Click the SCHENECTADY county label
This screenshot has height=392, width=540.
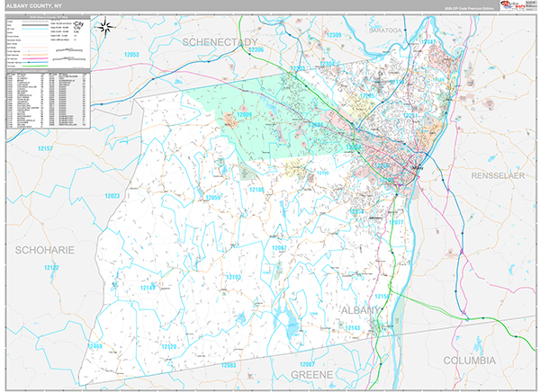tap(220, 42)
